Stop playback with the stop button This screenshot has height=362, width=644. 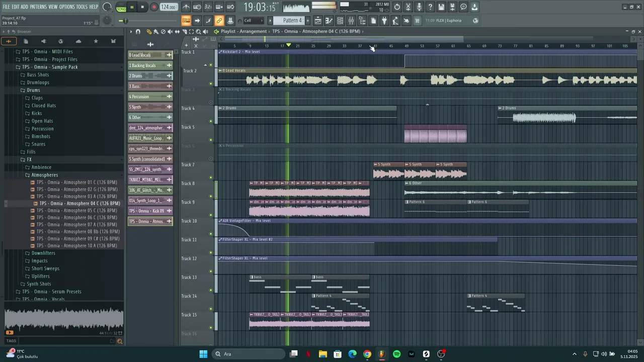pyautogui.click(x=142, y=7)
